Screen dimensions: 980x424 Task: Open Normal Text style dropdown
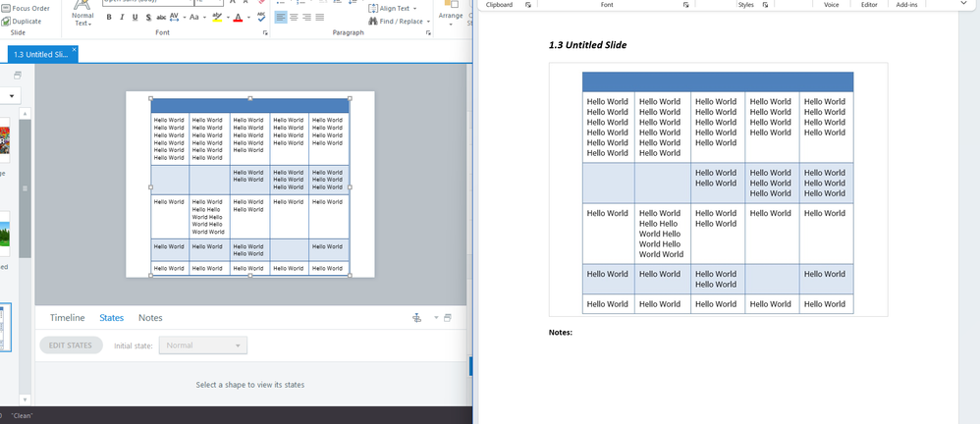coord(82,14)
